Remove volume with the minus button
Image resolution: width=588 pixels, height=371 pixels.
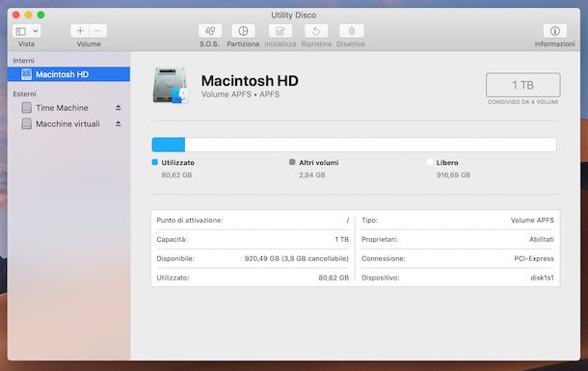[98, 31]
